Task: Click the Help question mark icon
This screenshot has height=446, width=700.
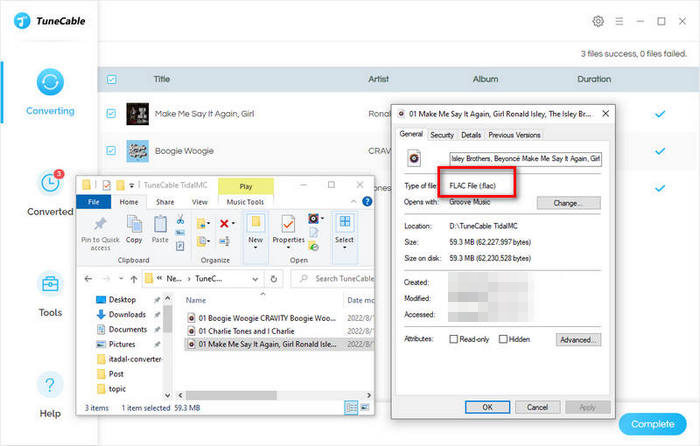Action: click(50, 384)
